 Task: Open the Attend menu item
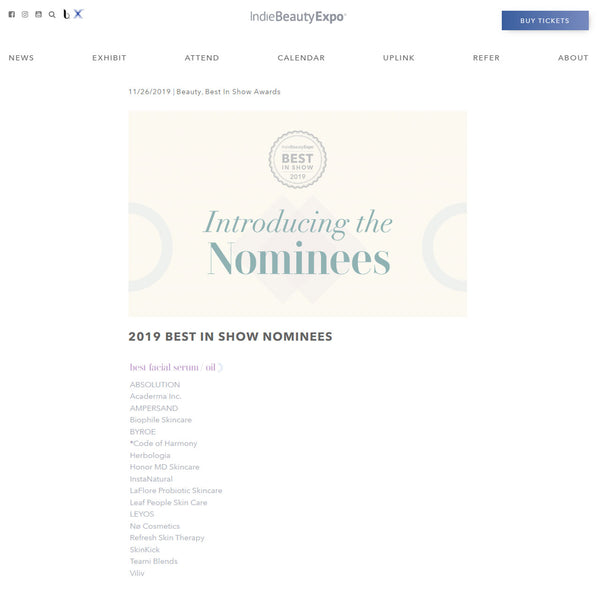coord(202,58)
